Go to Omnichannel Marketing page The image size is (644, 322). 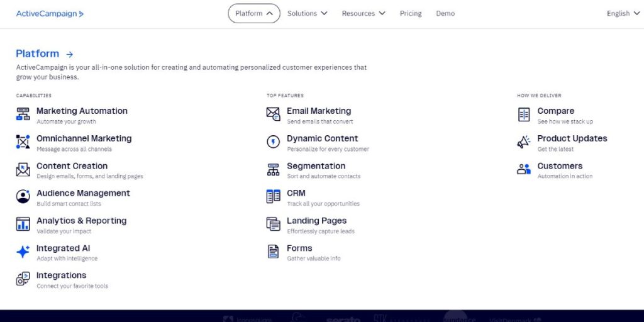point(84,138)
